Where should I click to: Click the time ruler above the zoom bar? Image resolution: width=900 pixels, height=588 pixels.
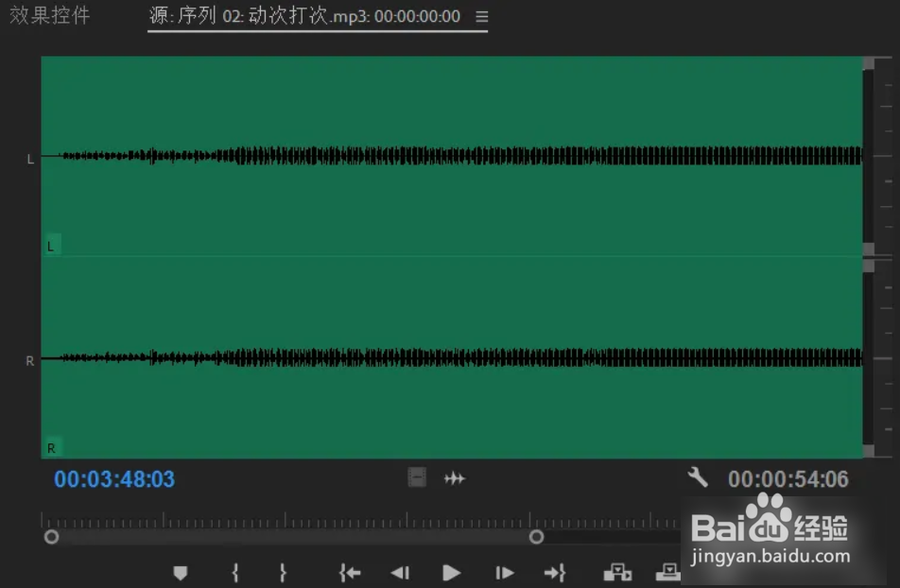pyautogui.click(x=360, y=520)
